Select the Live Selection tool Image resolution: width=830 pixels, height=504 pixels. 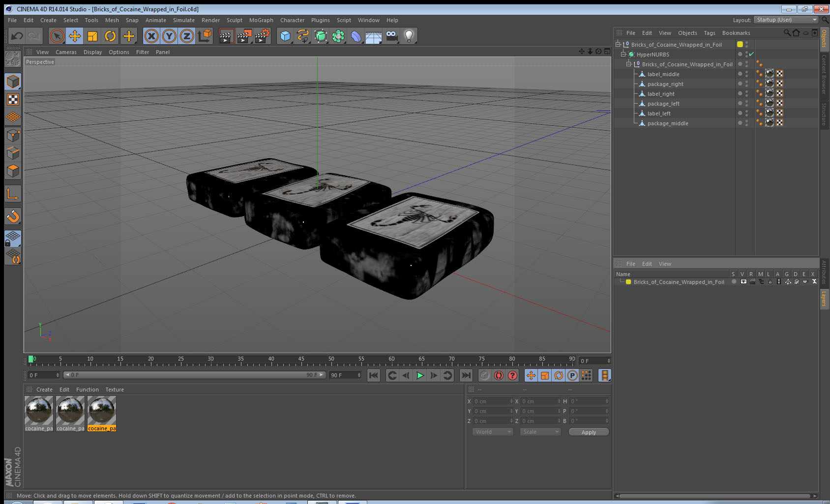57,36
